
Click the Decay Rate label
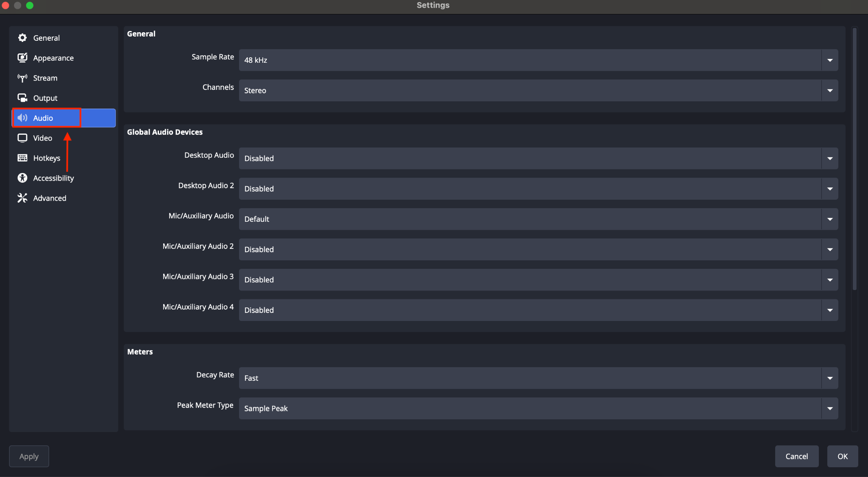215,375
